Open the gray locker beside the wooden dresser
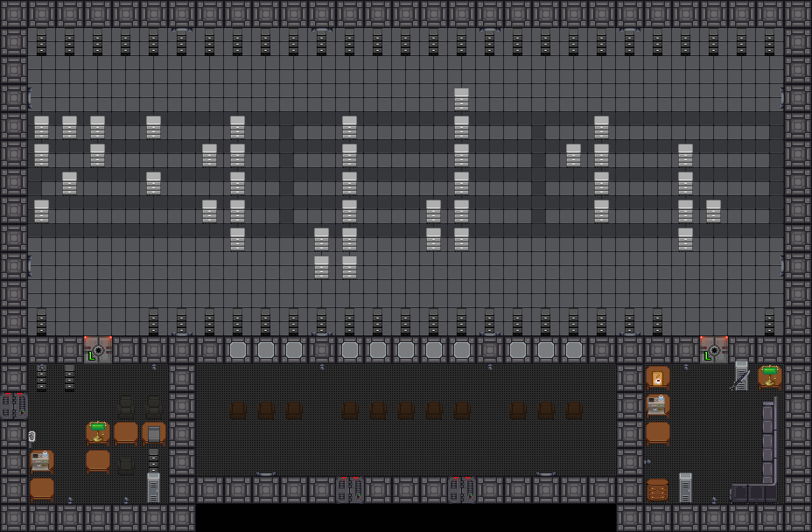This screenshot has width=812, height=532. point(686,487)
